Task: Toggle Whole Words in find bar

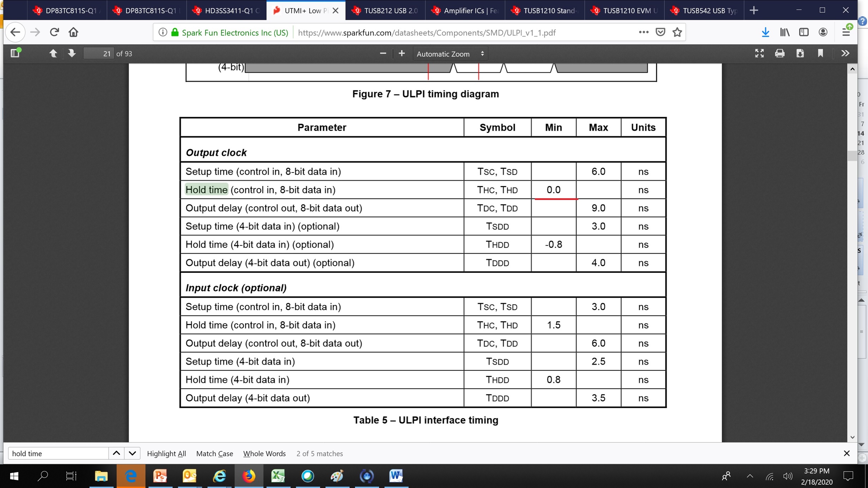Action: [x=264, y=453]
